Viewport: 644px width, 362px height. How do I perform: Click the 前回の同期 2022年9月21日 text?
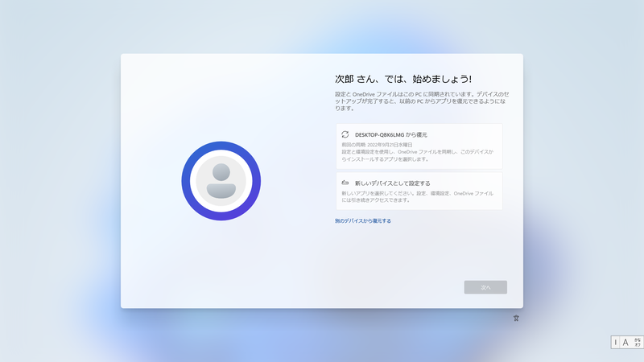click(377, 145)
